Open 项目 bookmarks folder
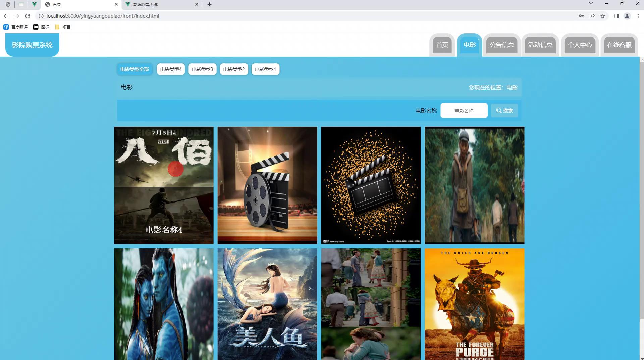 point(63,27)
